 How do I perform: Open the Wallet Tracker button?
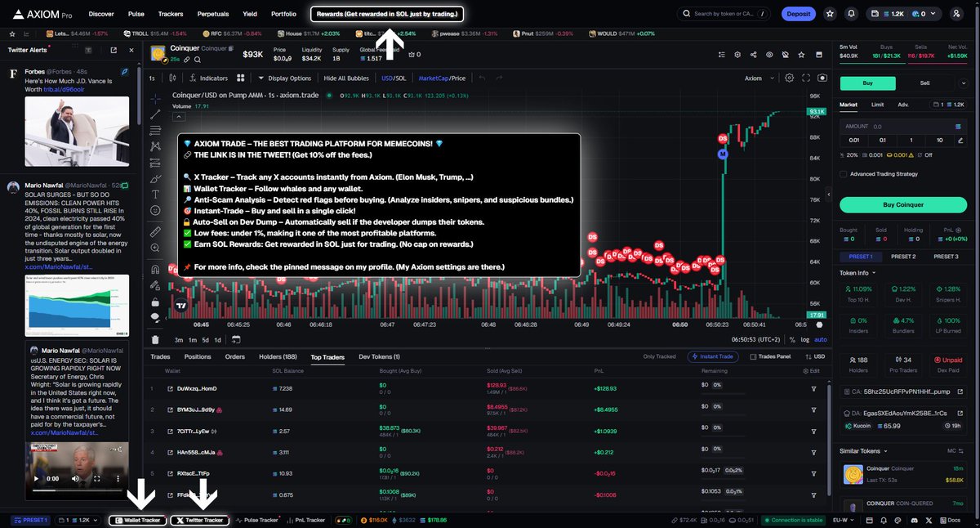point(138,520)
